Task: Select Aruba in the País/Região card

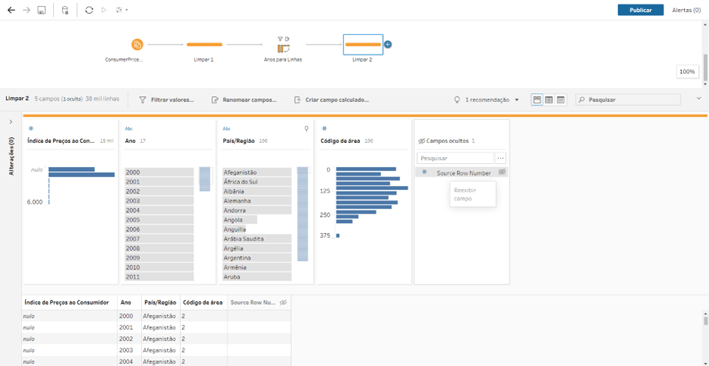Action: 257,277
